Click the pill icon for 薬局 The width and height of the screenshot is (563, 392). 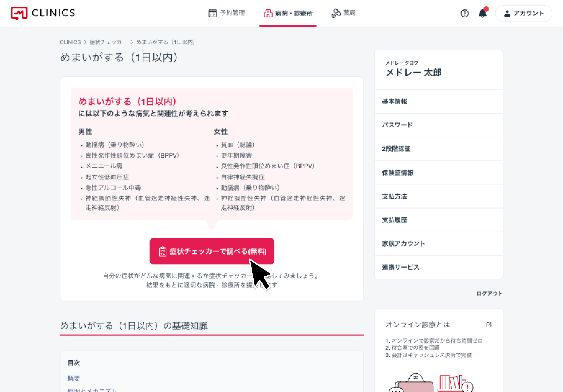click(336, 13)
